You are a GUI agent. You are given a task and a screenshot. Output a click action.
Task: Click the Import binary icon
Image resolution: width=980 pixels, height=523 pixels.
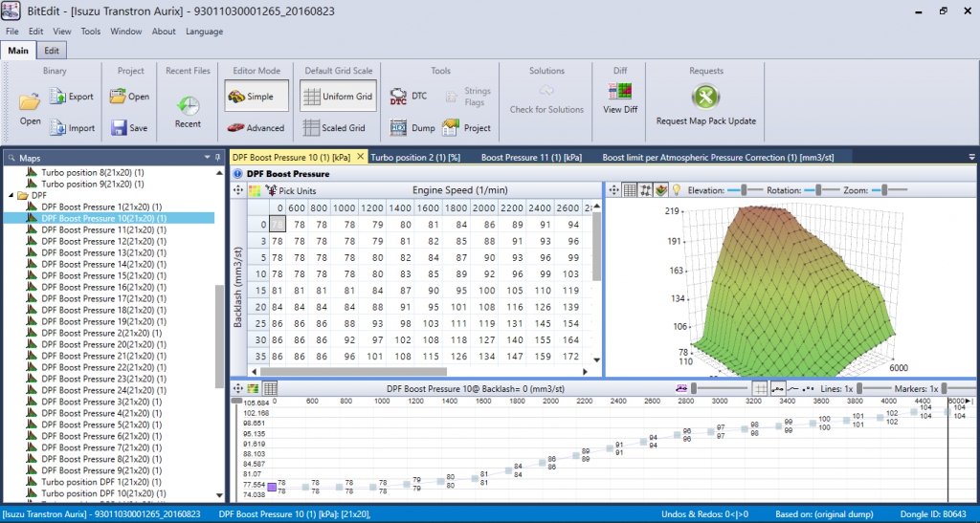coord(57,127)
